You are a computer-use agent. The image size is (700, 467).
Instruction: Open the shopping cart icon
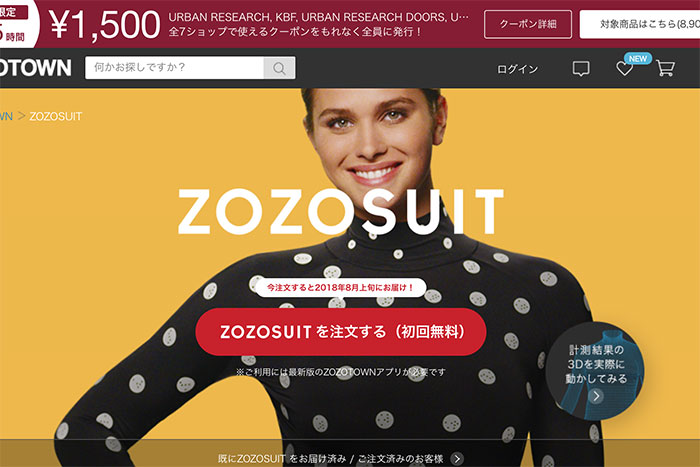click(665, 68)
